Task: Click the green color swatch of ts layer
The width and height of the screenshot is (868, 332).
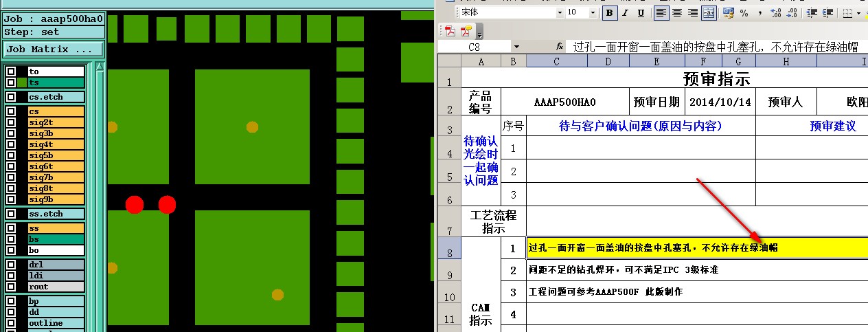Action: 22,82
